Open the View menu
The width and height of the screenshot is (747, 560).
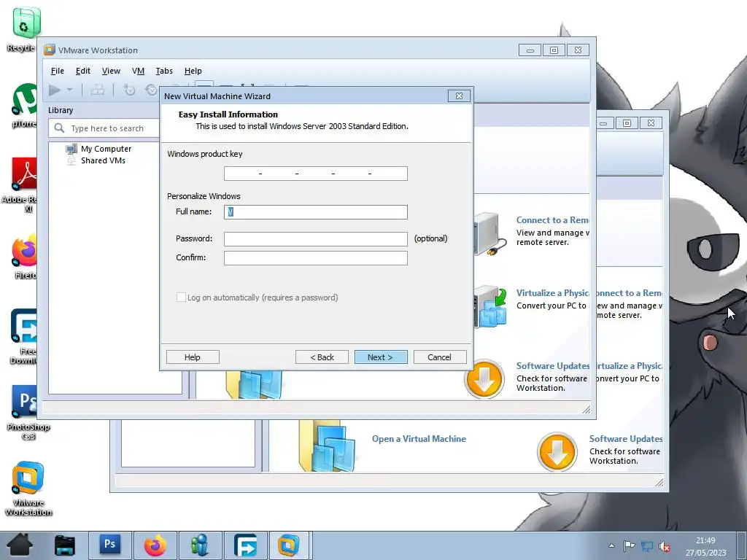pos(111,71)
